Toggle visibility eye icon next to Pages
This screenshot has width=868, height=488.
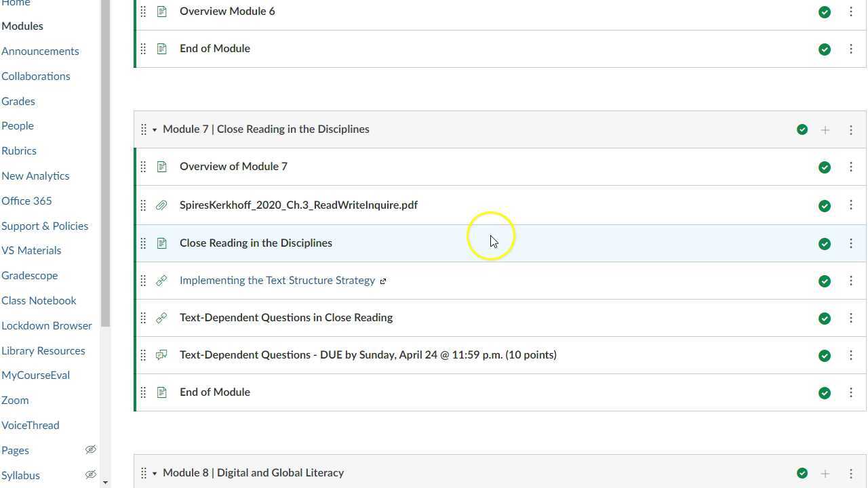pos(91,449)
